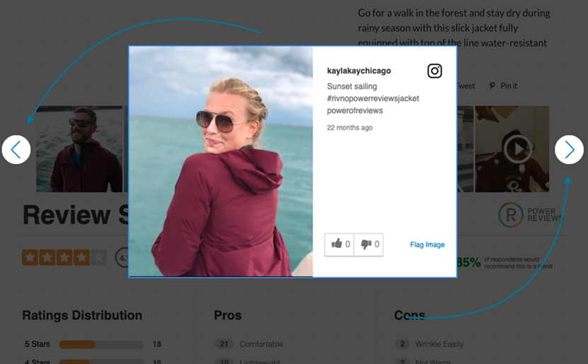Go to the previous image with left arrow
Viewport: 588px width, 364px height.
coord(16,150)
